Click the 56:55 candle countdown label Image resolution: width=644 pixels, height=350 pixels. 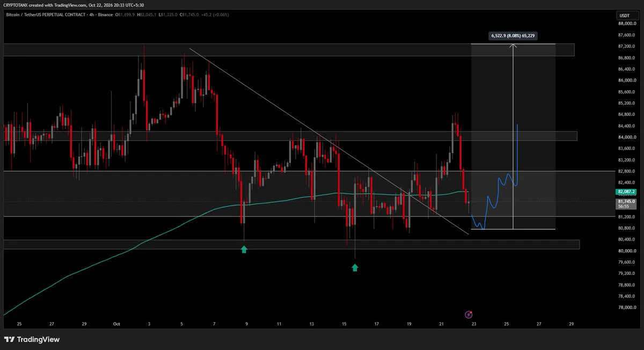[624, 207]
